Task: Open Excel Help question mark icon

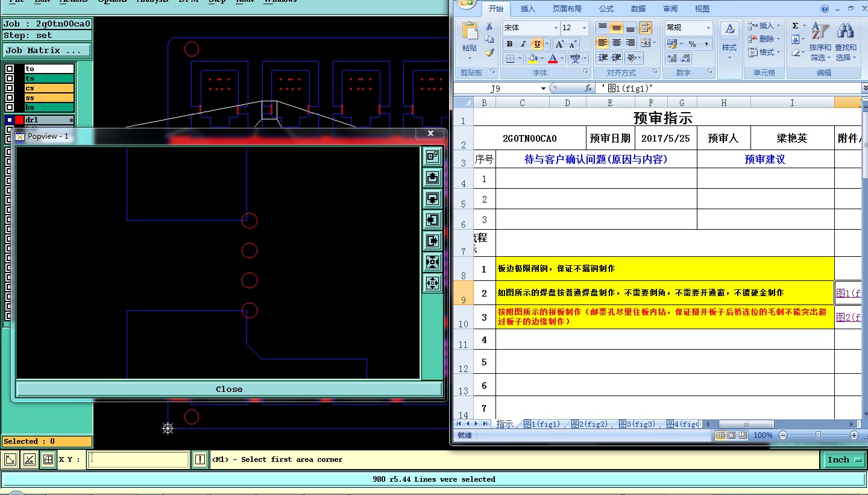Action: pos(825,8)
